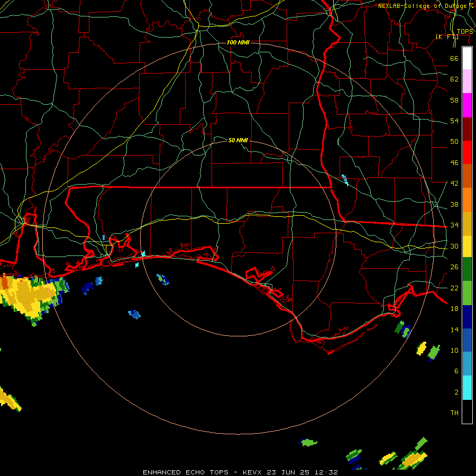Click the light green 22 kft legend swatch
This screenshot has height=476, width=476.
pos(467,293)
